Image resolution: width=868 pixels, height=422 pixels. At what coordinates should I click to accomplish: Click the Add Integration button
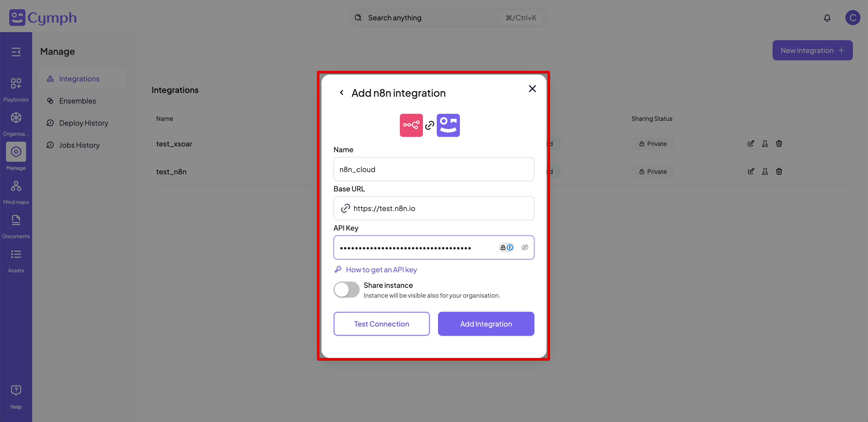point(486,324)
